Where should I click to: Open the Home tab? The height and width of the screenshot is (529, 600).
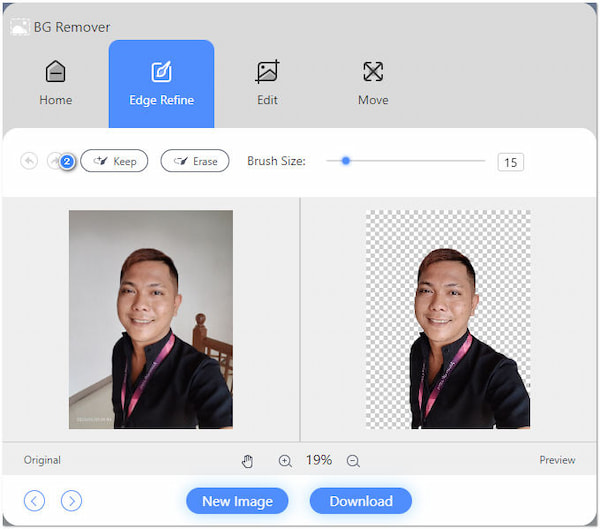point(56,83)
